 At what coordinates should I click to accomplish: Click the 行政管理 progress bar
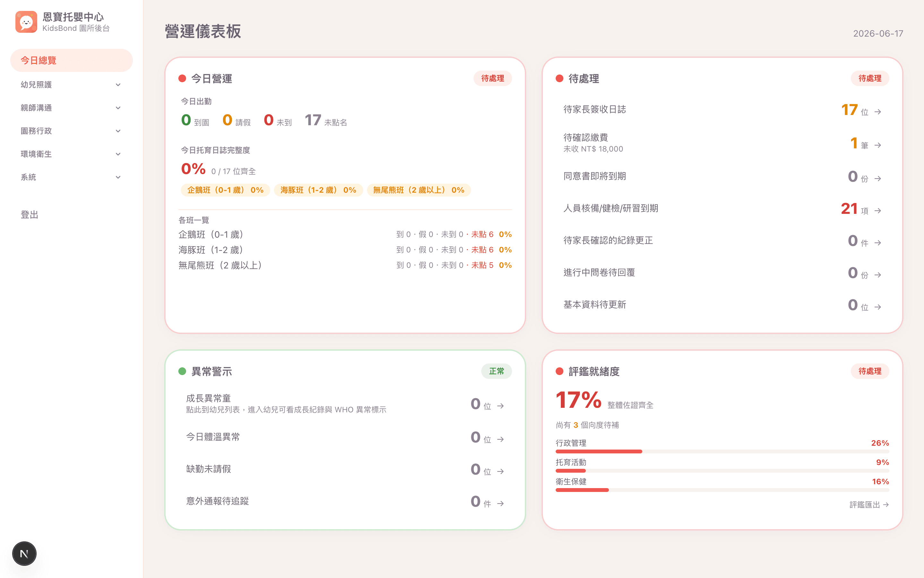pyautogui.click(x=722, y=451)
